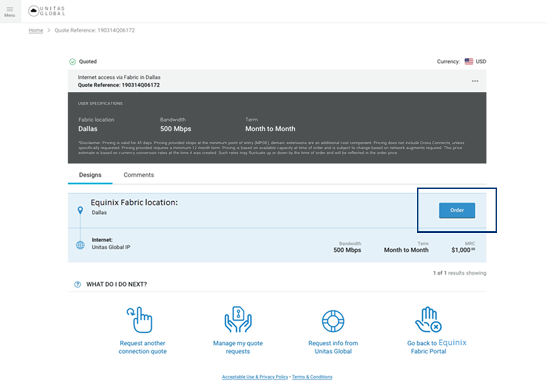Click the $1,000 MRC price
The height and width of the screenshot is (392, 547).
463,250
